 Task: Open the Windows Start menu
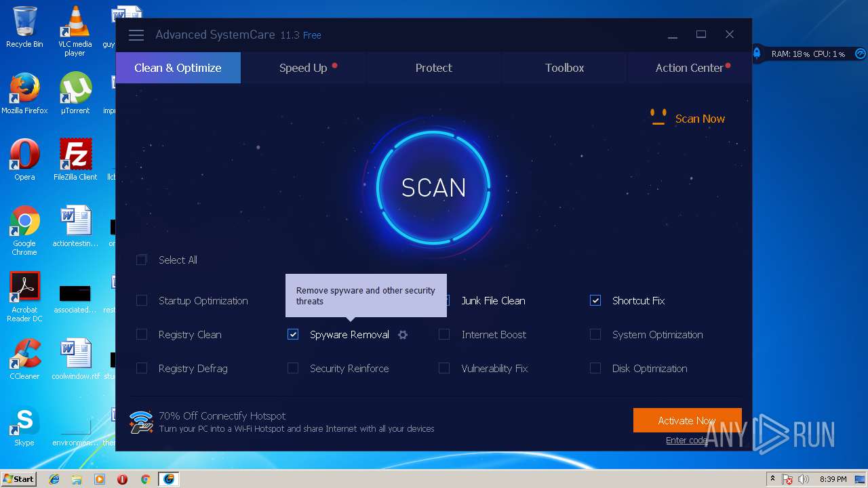19,479
